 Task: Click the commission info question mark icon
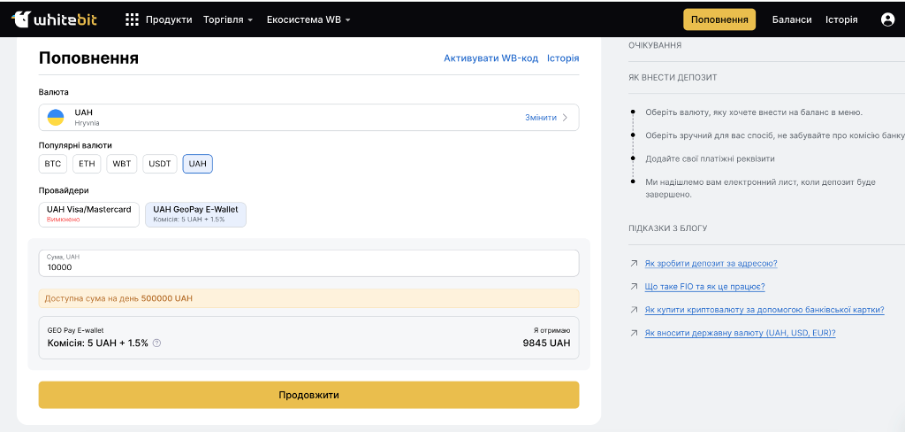(x=157, y=343)
